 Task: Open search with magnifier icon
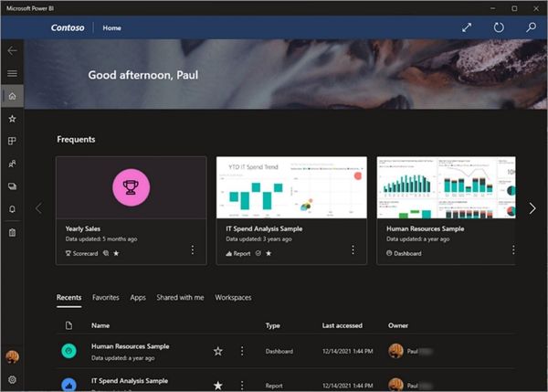coord(531,27)
